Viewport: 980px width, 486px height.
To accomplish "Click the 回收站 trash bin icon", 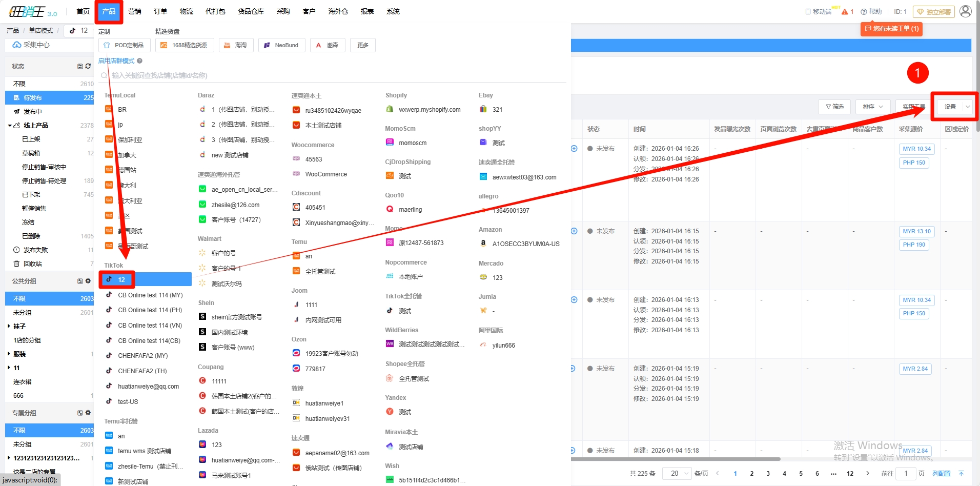I will [x=16, y=264].
